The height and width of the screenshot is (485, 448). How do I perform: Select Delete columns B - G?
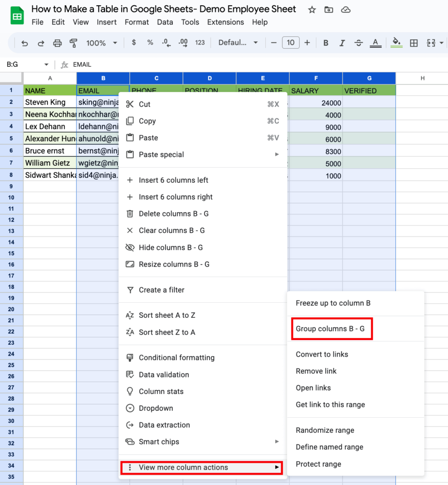[x=203, y=214]
